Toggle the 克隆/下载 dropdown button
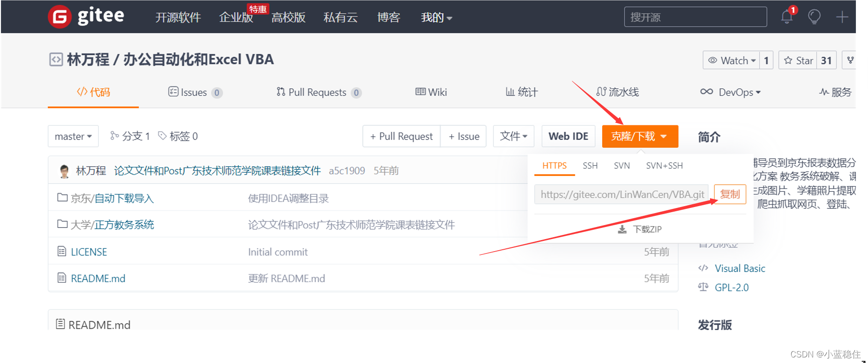 640,136
